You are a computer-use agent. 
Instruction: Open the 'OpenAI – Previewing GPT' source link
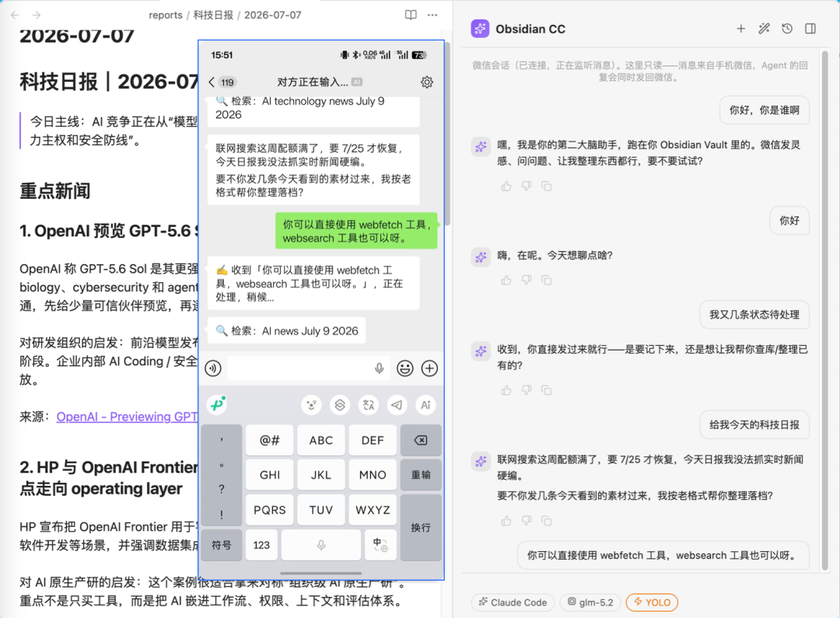point(128,417)
